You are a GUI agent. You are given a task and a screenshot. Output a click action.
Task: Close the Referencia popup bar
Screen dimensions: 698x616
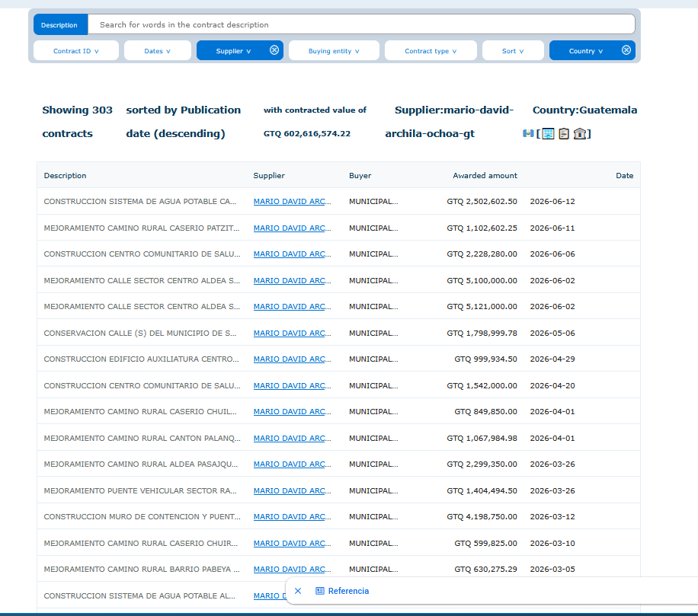click(x=298, y=591)
